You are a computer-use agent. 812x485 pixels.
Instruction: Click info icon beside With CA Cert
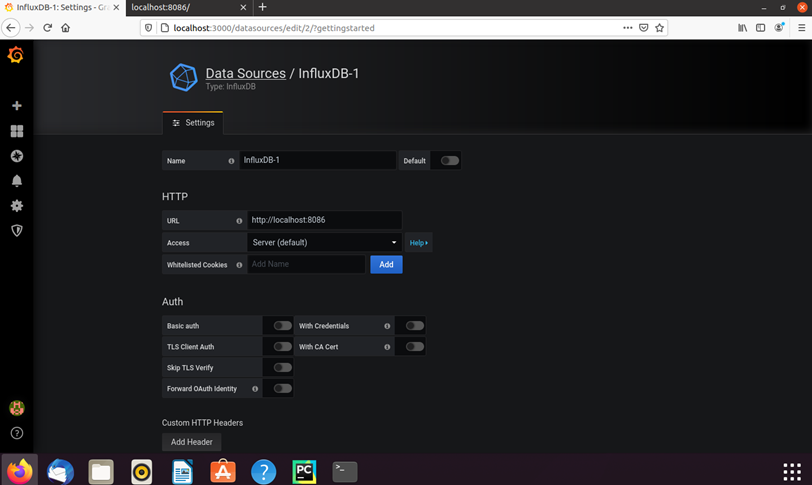387,347
